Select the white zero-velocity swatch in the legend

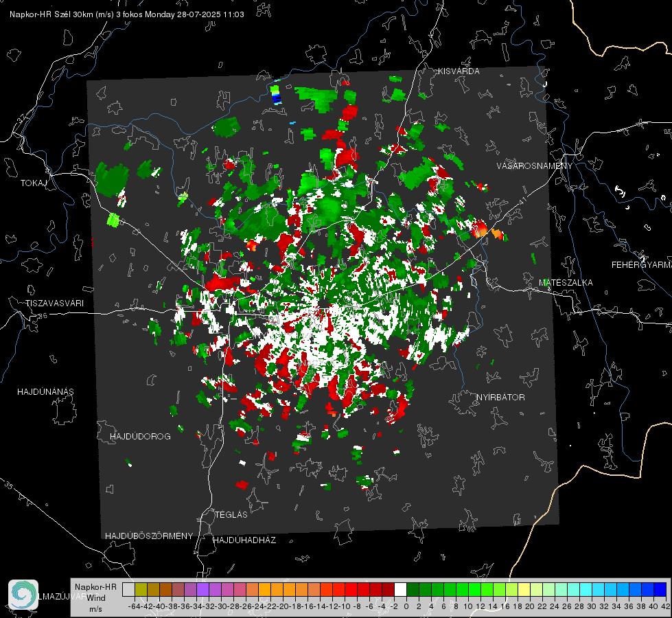pos(400,589)
